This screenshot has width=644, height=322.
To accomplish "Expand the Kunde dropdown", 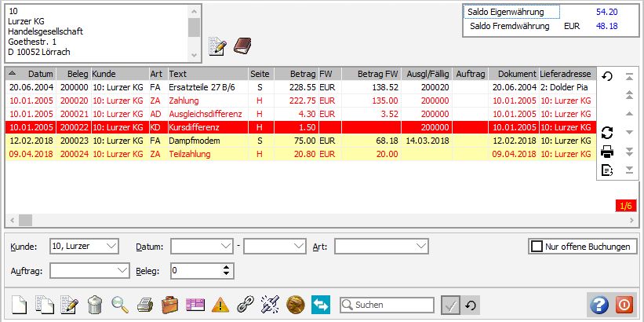I will point(111,247).
